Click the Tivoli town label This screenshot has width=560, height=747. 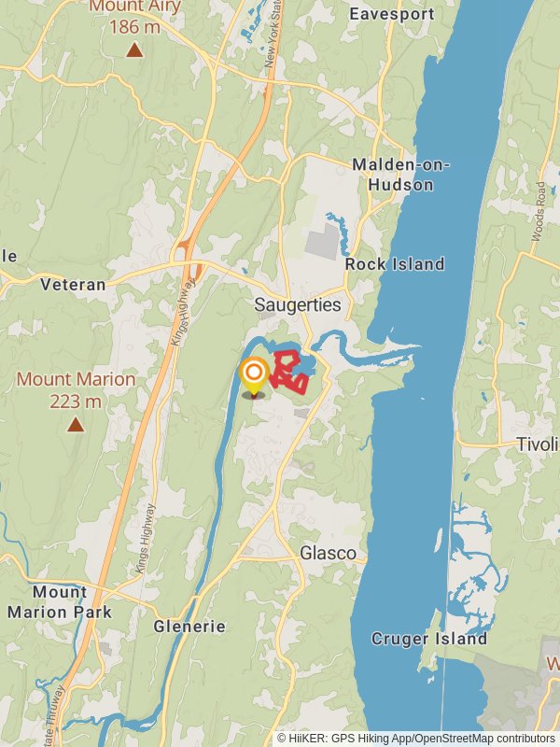[x=538, y=444]
